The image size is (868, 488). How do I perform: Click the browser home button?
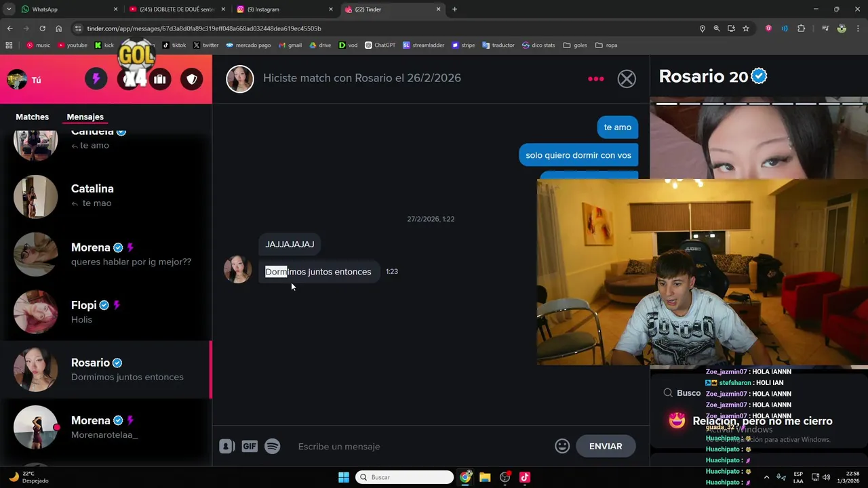click(x=58, y=28)
